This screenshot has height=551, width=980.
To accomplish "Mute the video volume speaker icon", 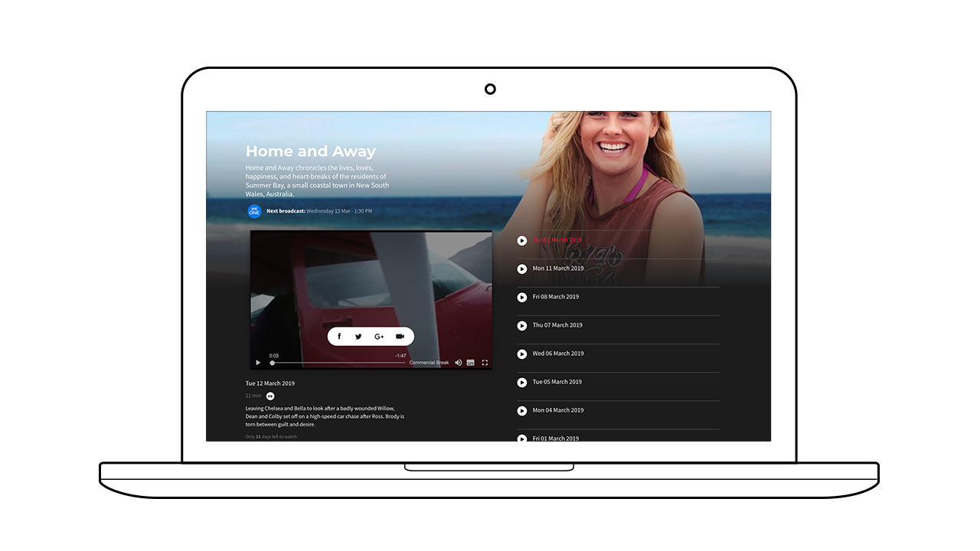I will (459, 363).
